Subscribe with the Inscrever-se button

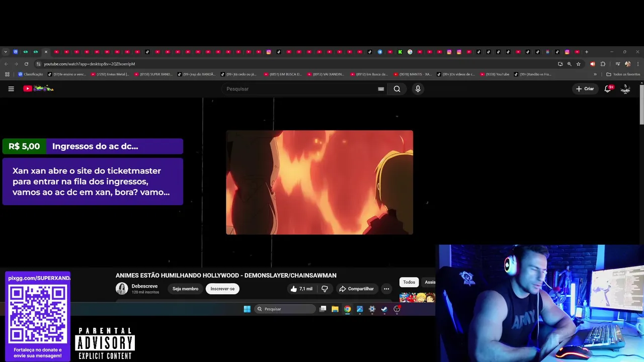pos(222,289)
